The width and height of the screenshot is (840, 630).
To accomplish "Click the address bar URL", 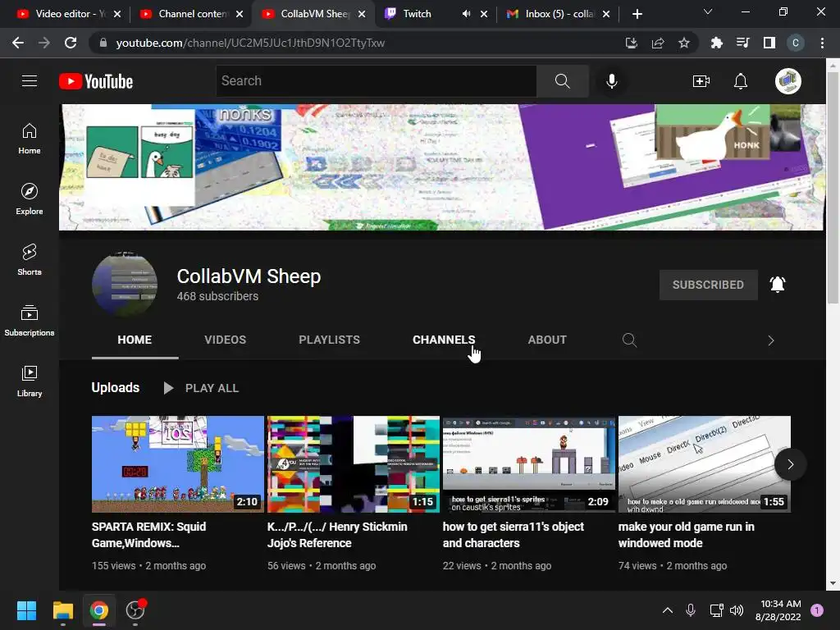I will [250, 43].
